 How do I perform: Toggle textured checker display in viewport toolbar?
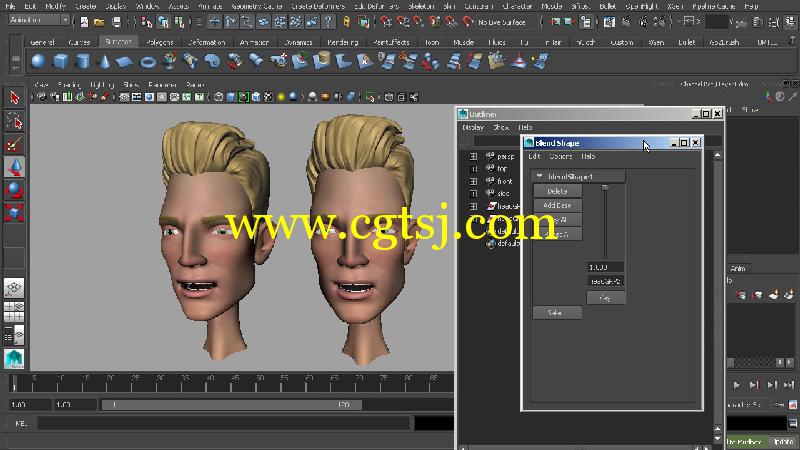[268, 97]
